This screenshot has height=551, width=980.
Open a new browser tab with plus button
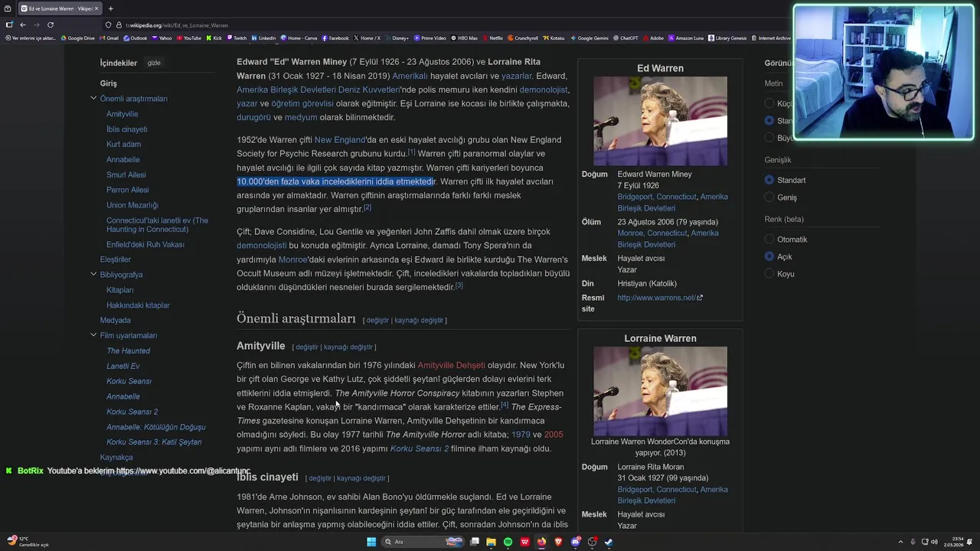point(110,8)
